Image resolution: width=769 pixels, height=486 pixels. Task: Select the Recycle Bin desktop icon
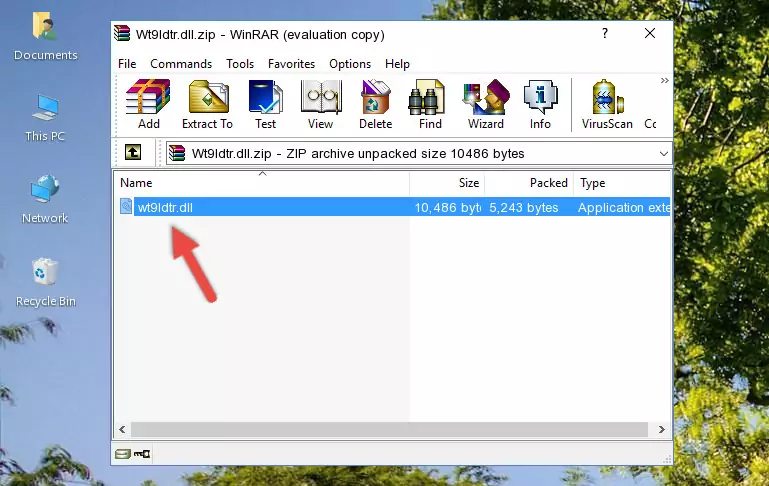coord(45,282)
